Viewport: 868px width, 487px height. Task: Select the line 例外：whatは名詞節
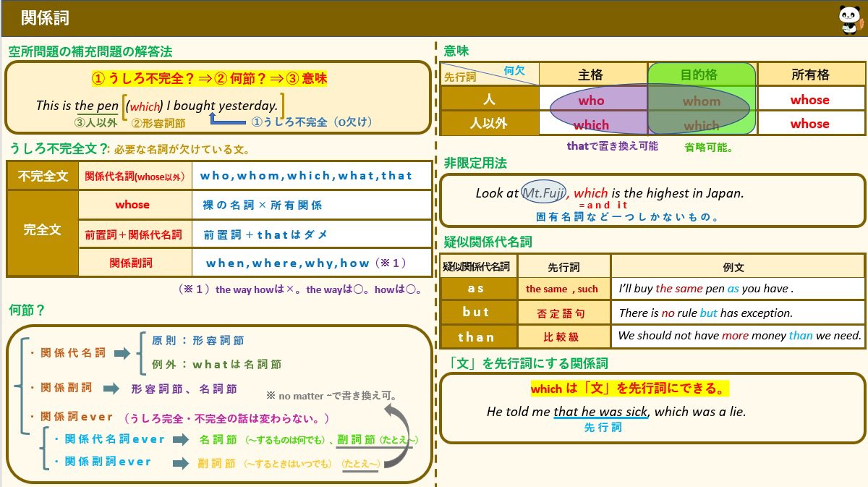(216, 364)
